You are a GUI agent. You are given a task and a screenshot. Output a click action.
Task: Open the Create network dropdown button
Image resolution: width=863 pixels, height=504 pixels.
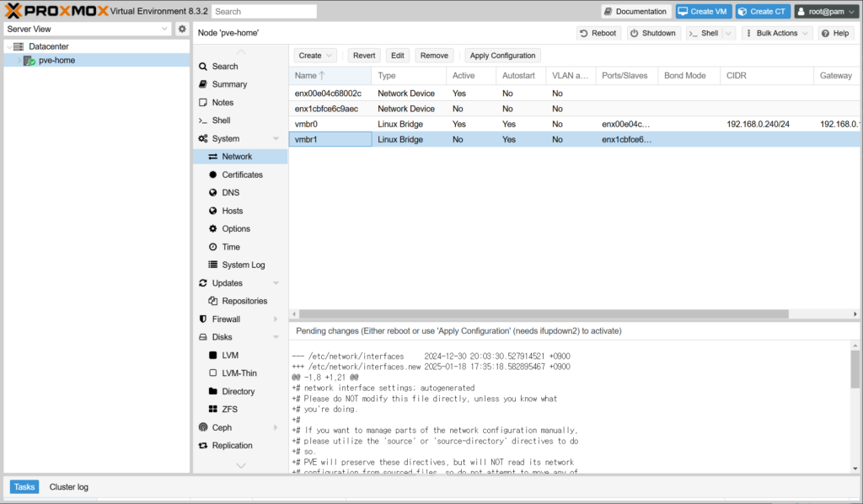pos(315,56)
